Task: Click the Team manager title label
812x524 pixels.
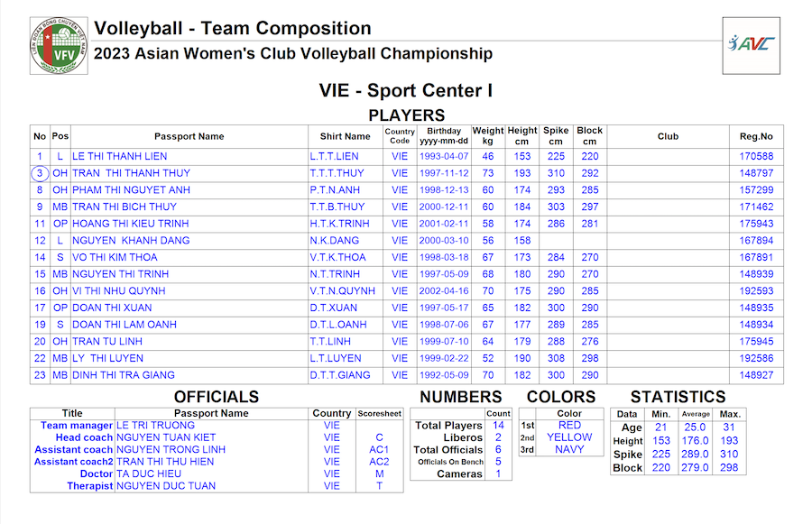Action: pyautogui.click(x=76, y=425)
